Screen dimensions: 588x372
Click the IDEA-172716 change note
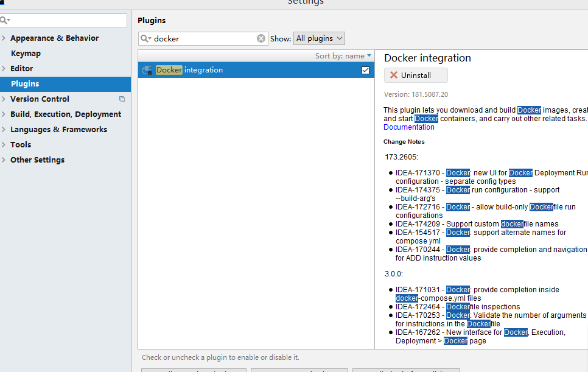(485, 211)
